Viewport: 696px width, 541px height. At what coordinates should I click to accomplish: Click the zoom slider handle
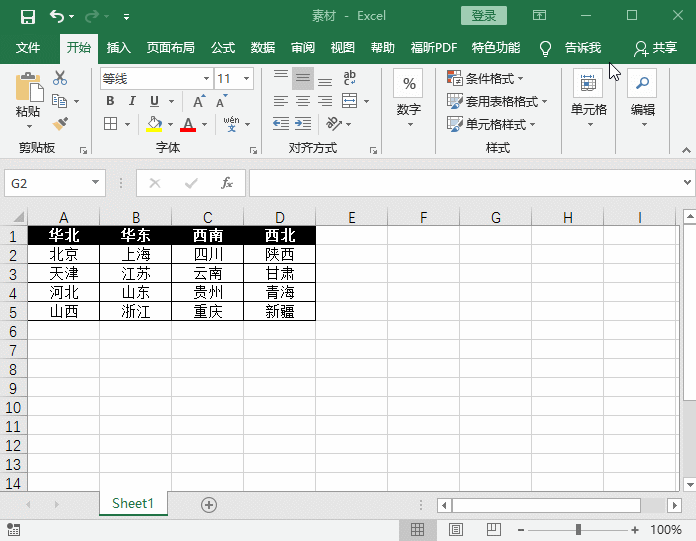tap(578, 529)
